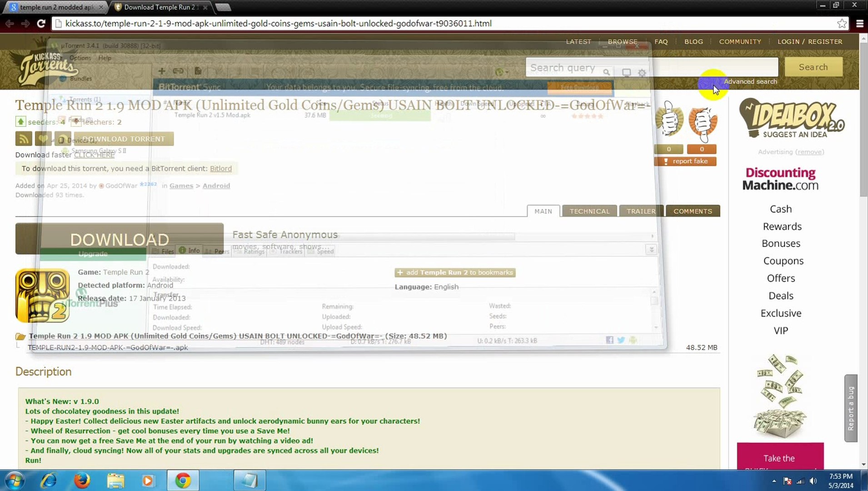Click the 'Description' heading
This screenshot has width=868, height=491.
coord(43,372)
